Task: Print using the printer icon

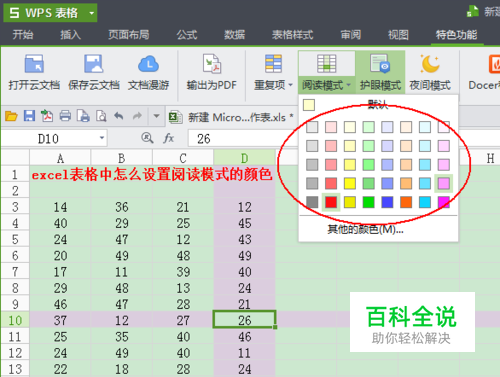Action: 65,116
